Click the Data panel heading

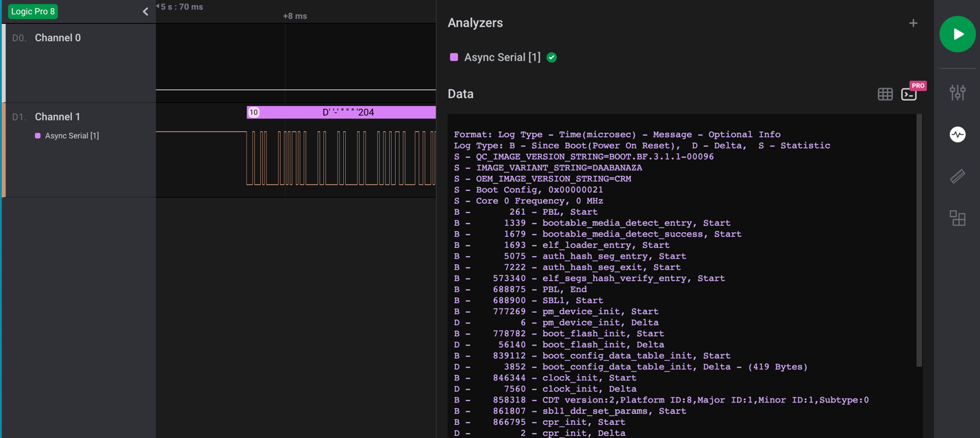[460, 94]
